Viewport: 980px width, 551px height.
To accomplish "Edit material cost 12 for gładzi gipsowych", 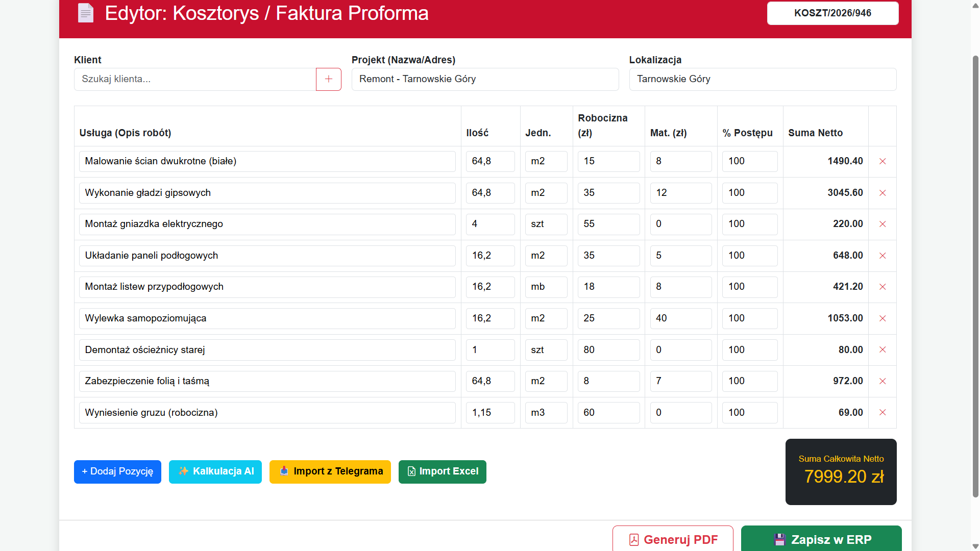I will pos(681,193).
